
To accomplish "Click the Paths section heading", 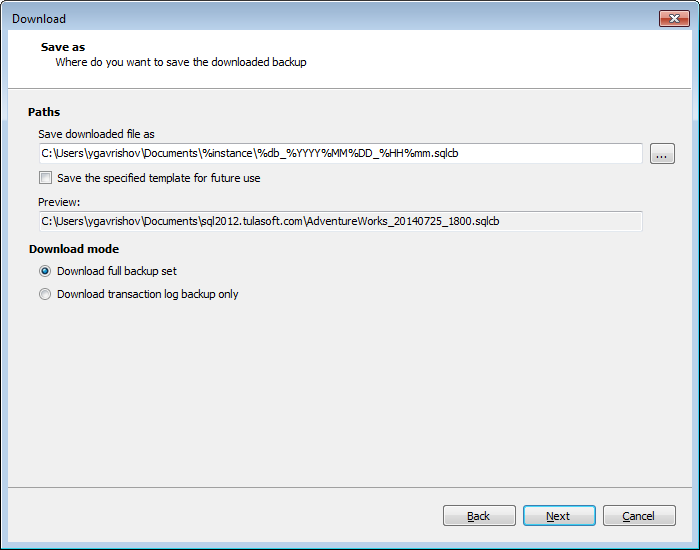I will click(x=44, y=112).
